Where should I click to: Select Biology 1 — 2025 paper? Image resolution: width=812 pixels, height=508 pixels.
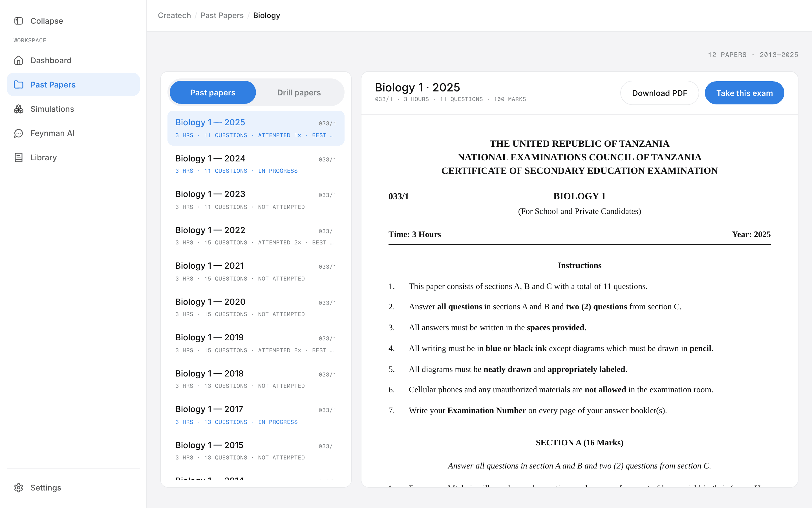point(256,128)
